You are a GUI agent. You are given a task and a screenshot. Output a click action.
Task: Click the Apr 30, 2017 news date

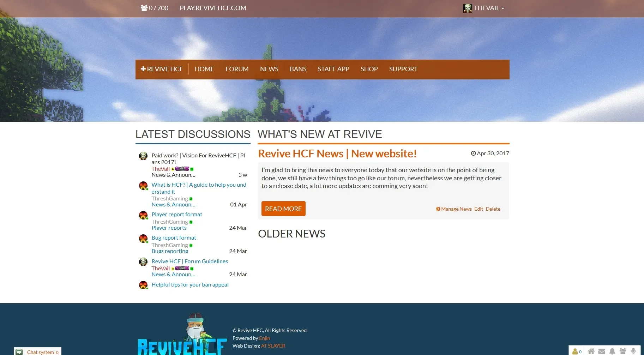[493, 154]
